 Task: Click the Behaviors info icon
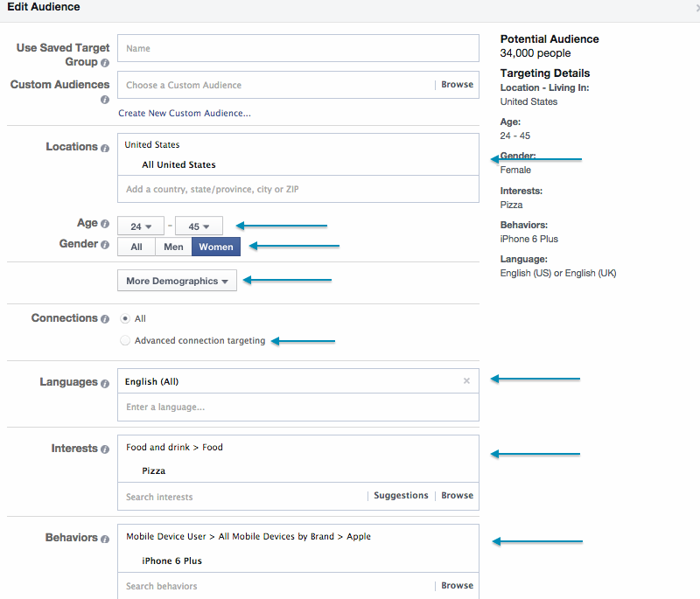[x=103, y=540]
